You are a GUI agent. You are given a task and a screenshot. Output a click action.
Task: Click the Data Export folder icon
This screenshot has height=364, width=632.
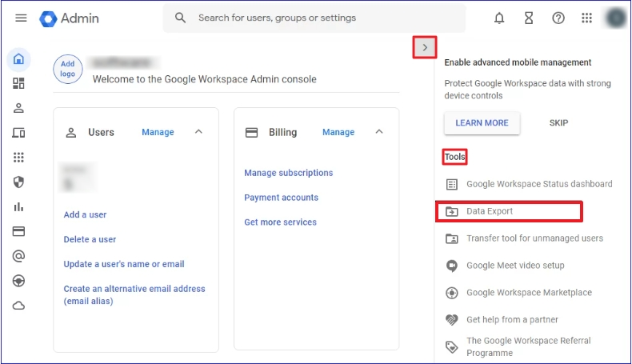point(452,211)
